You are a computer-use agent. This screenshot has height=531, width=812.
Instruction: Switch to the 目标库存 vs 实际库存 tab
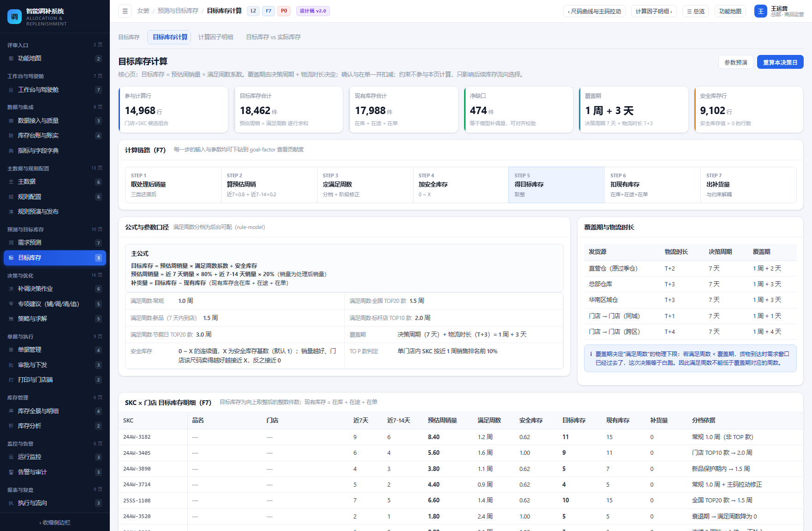point(273,37)
